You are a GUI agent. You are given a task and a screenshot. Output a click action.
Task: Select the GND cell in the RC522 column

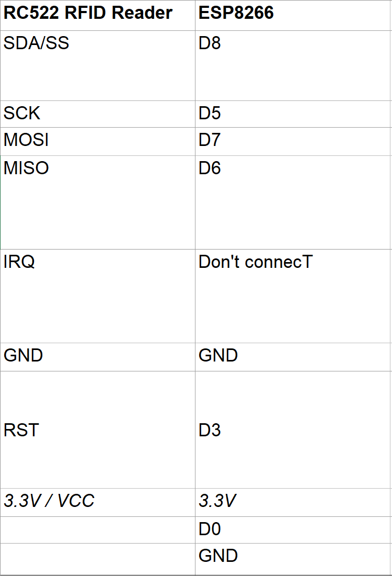(24, 356)
